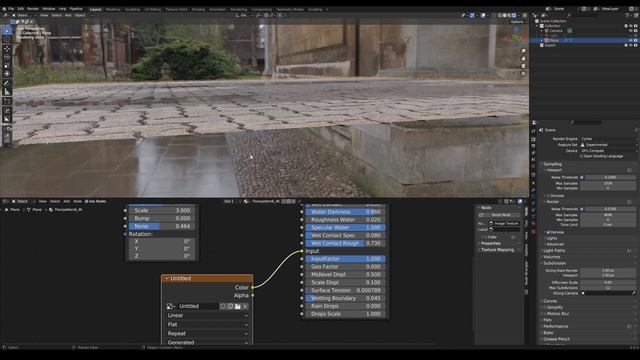This screenshot has height=360, width=640.
Task: Pick Dicing Camera with eyedropper icon
Action: coord(633,293)
